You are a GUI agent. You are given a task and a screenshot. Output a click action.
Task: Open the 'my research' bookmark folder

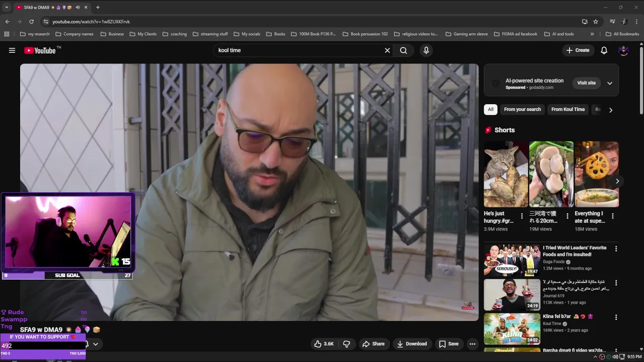(x=35, y=34)
